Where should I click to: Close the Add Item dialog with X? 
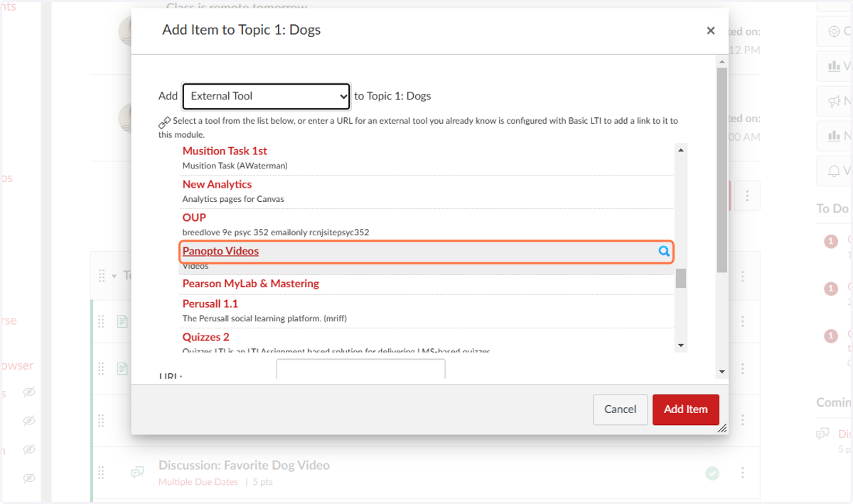click(x=710, y=31)
